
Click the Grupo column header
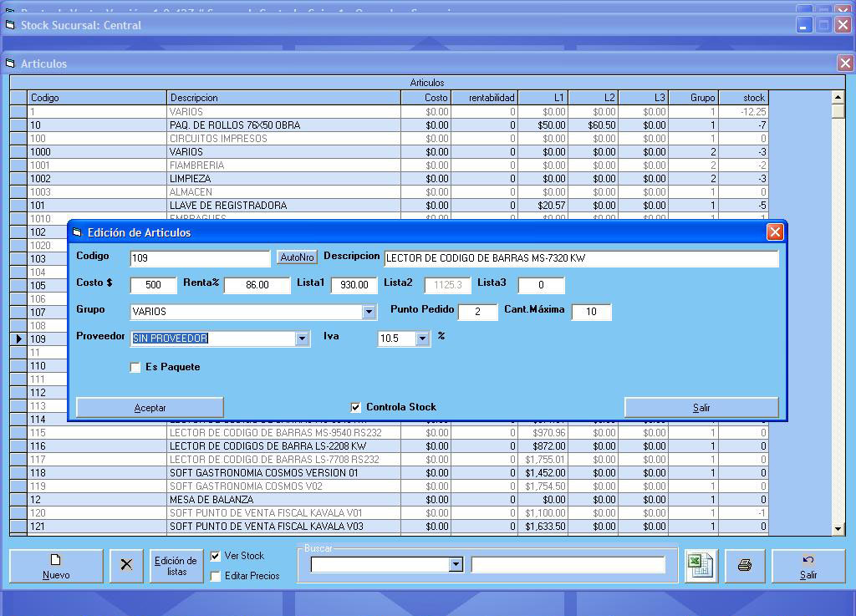pyautogui.click(x=694, y=98)
